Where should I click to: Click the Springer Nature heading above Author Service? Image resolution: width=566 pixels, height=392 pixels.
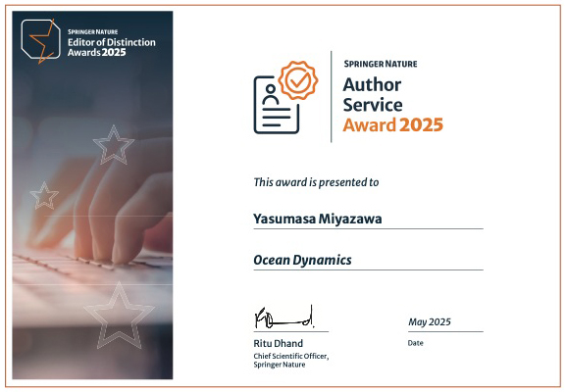[381, 64]
